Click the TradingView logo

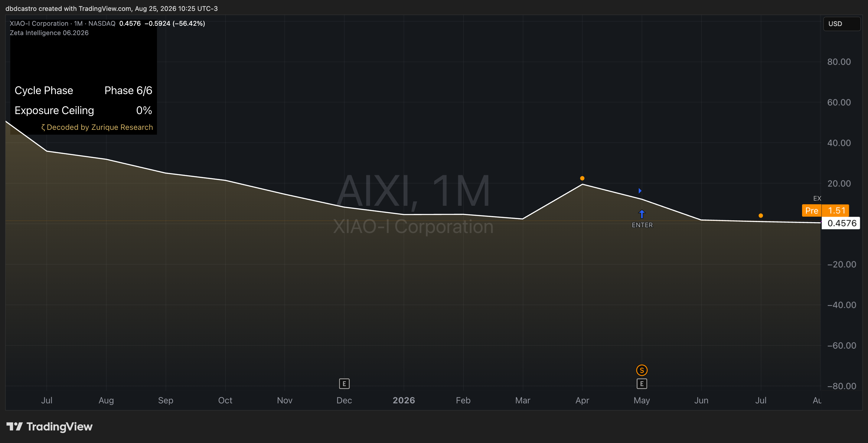(49, 426)
